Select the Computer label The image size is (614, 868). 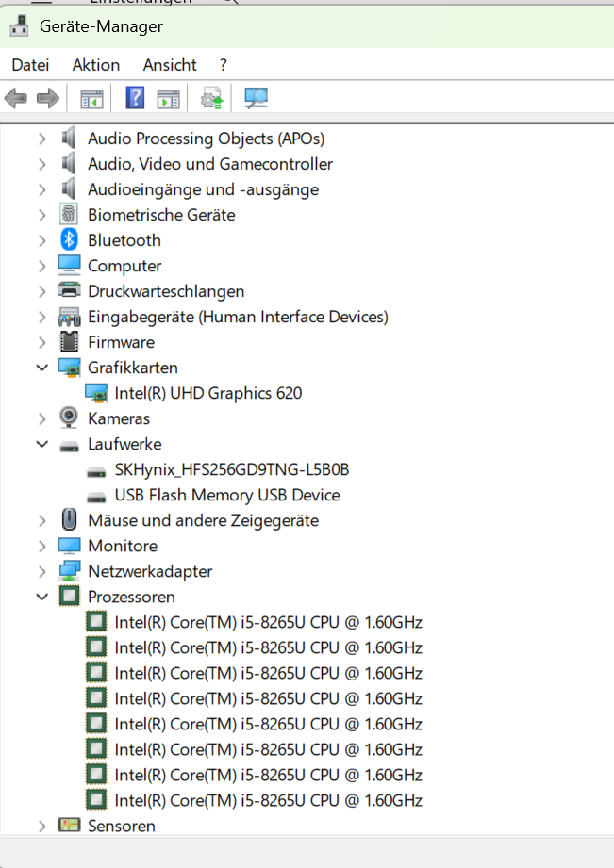pyautogui.click(x=124, y=266)
